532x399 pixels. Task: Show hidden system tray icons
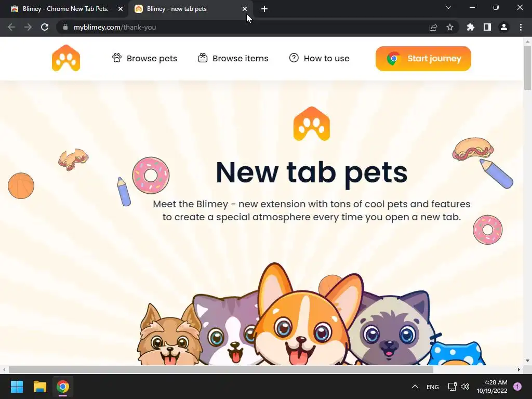coord(415,387)
